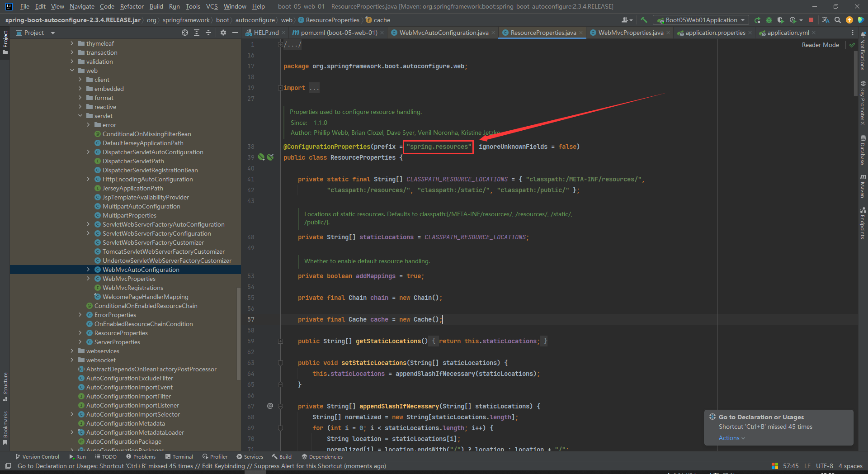Viewport: 868px width, 474px height.
Task: Toggle Reader Mode in the editor
Action: coord(820,45)
